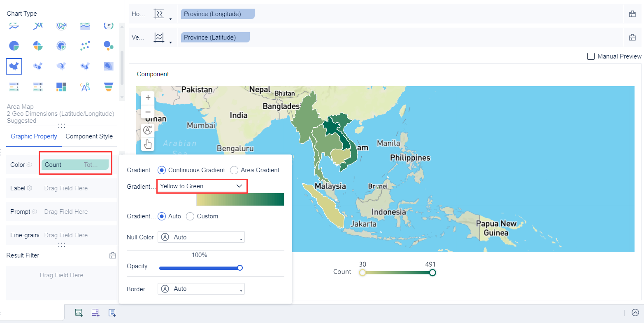The width and height of the screenshot is (644, 323).
Task: Select the treemap chart type
Action: pyautogui.click(x=61, y=87)
